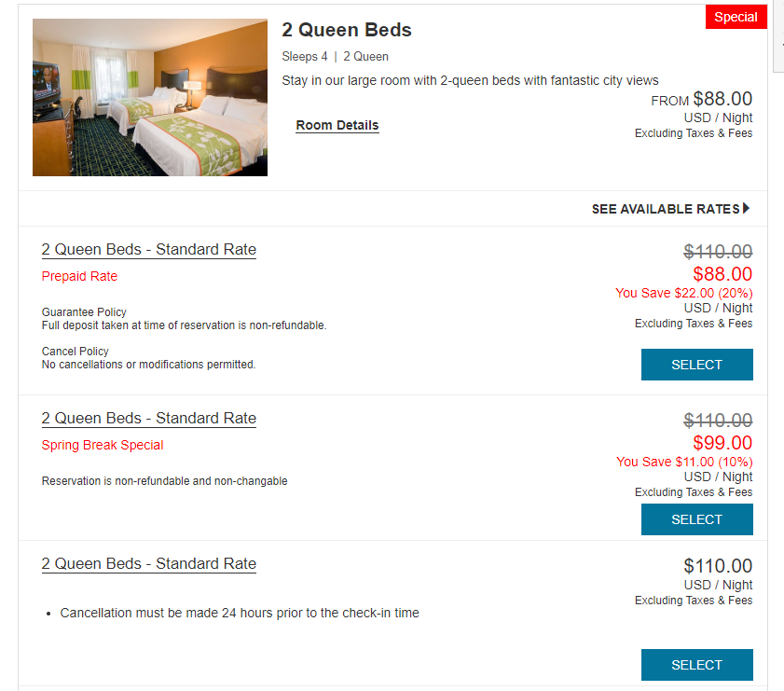Screen dimensions: 784x691
Task: Click the arrow icon beside See Available Rates
Action: (746, 208)
